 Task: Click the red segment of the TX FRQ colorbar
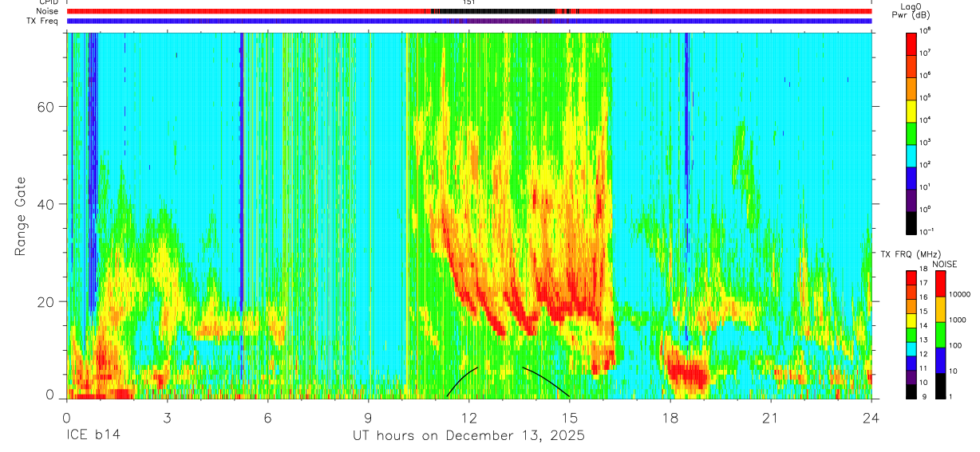[x=911, y=278]
